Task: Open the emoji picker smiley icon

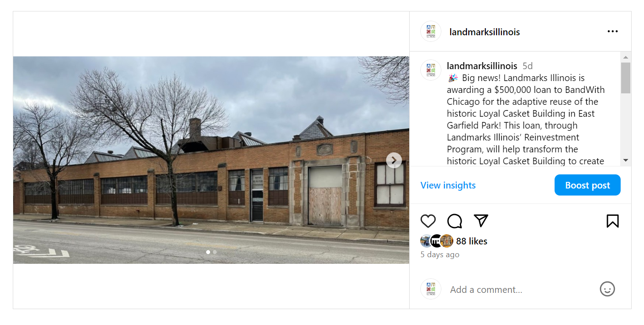Action: tap(607, 289)
